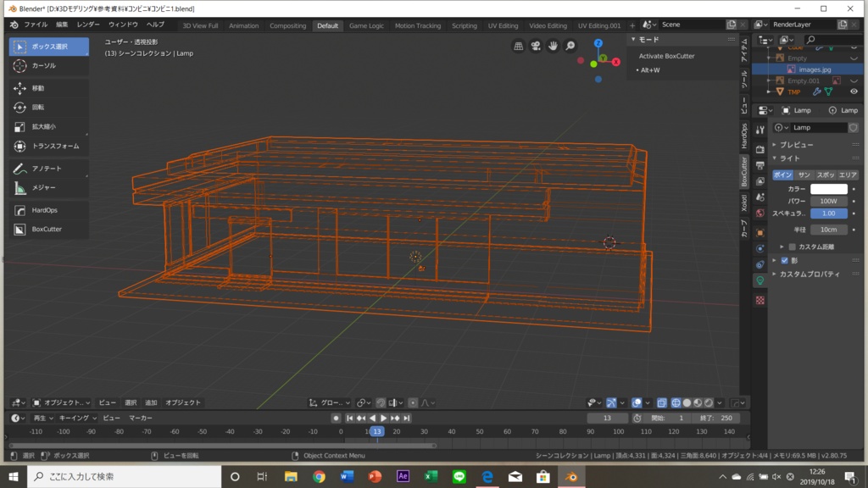This screenshot has width=868, height=488.
Task: Expand the Preview (プレビュー) panel
Action: (796, 145)
